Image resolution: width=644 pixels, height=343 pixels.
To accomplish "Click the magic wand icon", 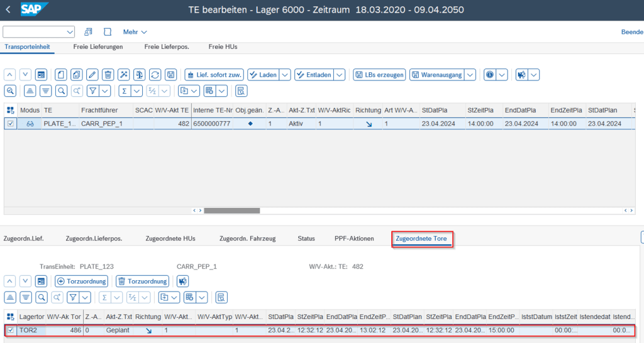I will tap(124, 75).
